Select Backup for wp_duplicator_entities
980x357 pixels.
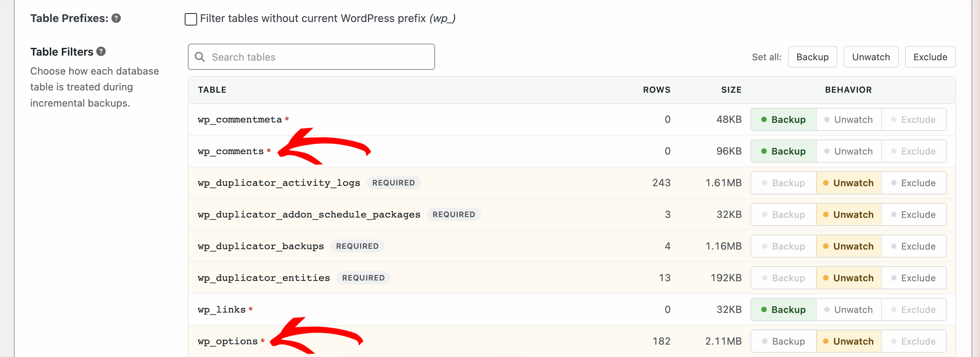(x=784, y=278)
